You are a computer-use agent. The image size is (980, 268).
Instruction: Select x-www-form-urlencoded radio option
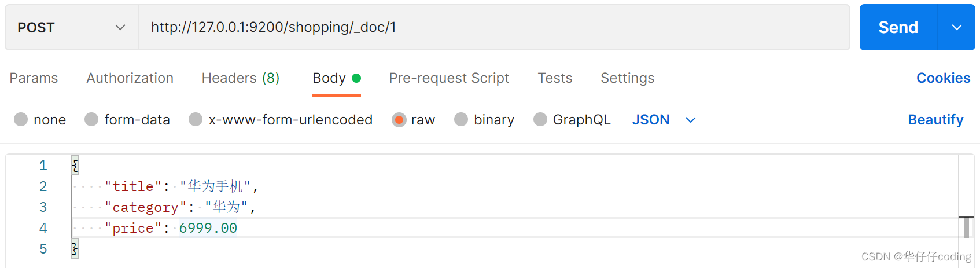pyautogui.click(x=196, y=120)
